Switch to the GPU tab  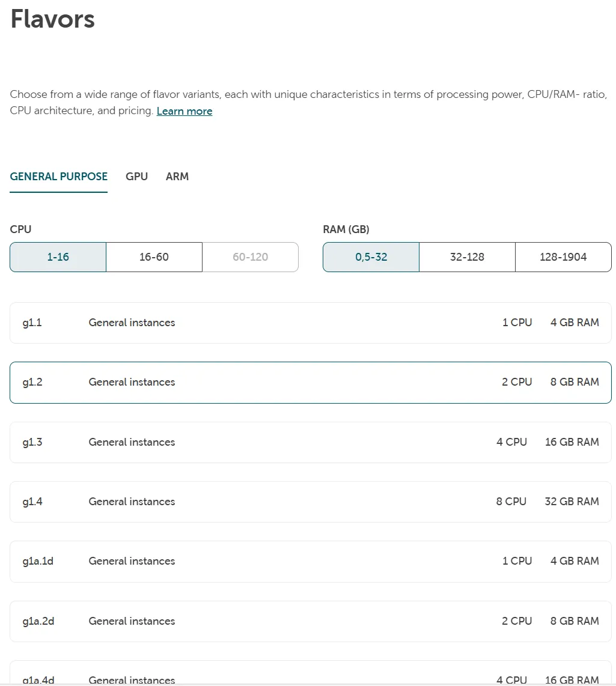coord(136,176)
